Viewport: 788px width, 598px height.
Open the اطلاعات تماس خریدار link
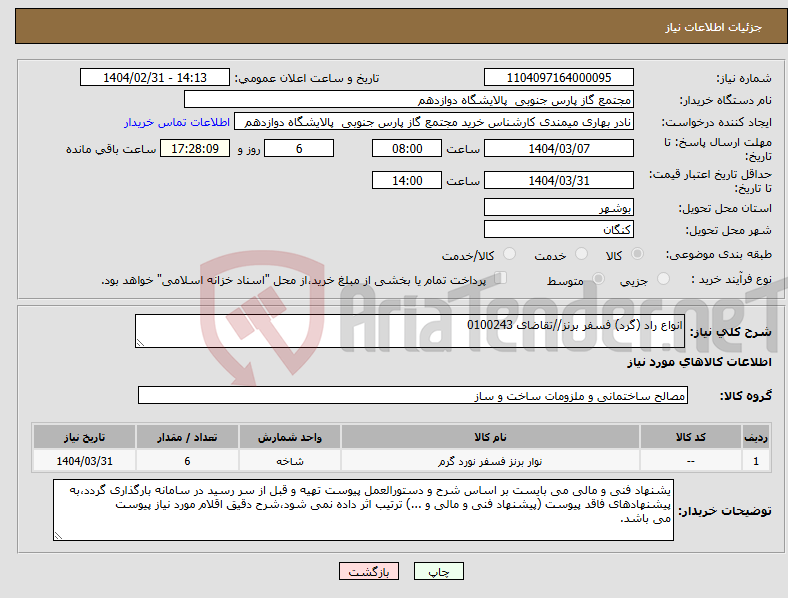click(177, 122)
